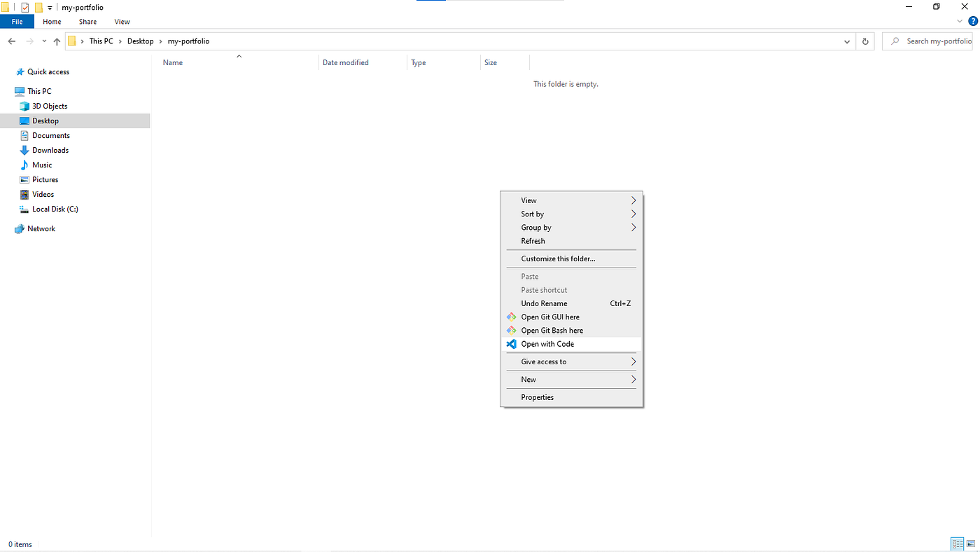
Task: Open the View submenu in context menu
Action: 571,200
